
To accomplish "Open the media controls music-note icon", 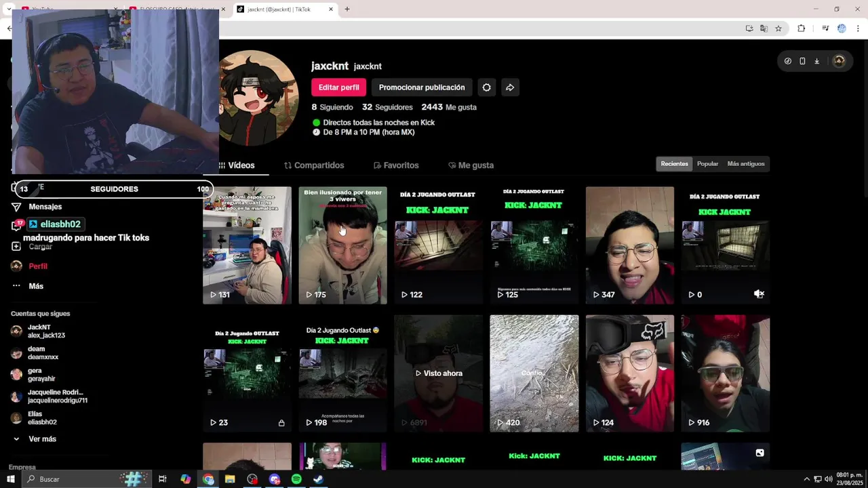I will (x=825, y=28).
